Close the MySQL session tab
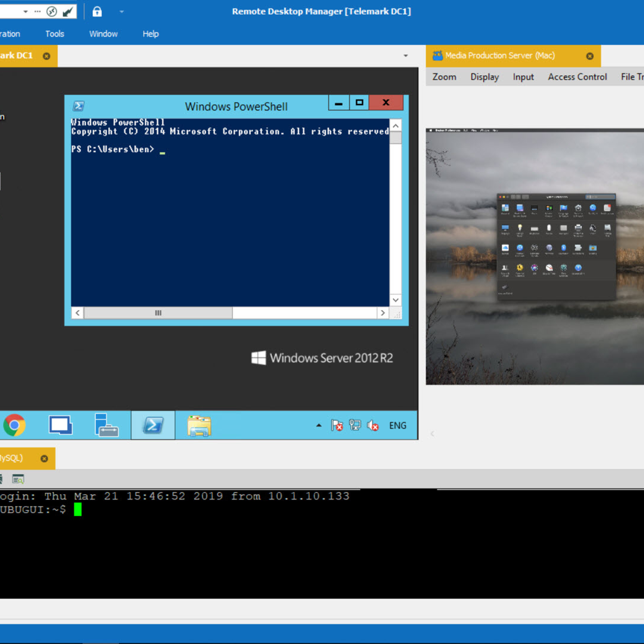Viewport: 644px width, 644px height. 44,458
